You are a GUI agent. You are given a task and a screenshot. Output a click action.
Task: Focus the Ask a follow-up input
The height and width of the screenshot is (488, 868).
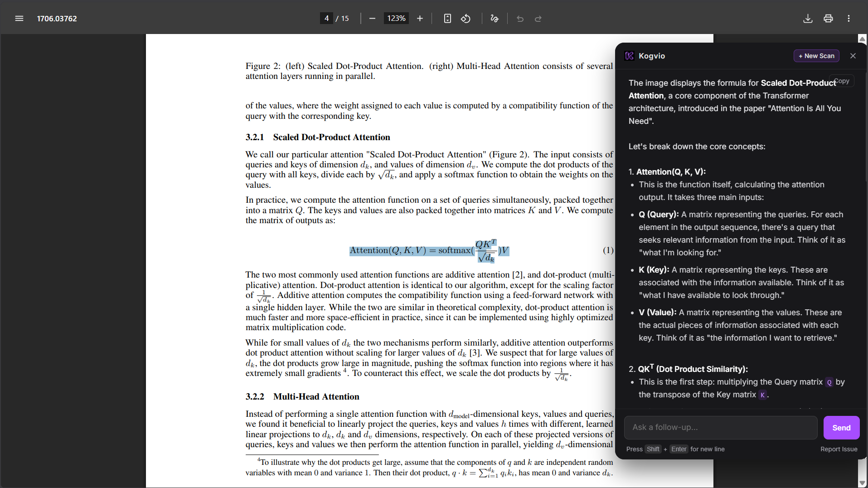tap(721, 428)
